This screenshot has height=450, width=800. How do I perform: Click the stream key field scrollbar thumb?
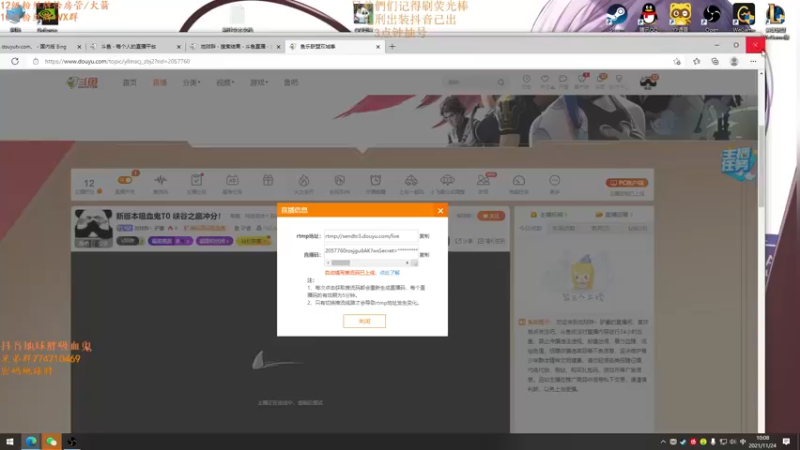coord(340,263)
